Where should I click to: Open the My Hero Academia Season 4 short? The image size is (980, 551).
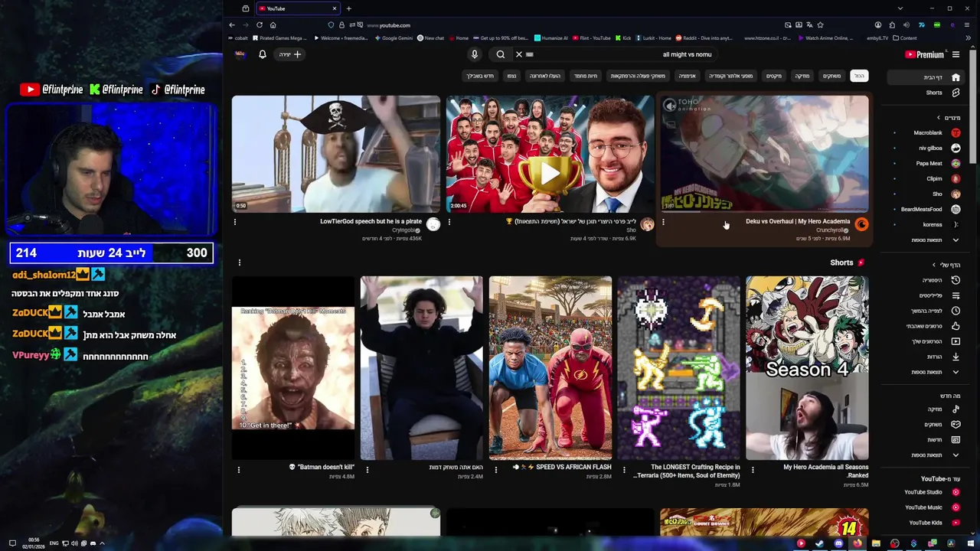[x=808, y=368]
